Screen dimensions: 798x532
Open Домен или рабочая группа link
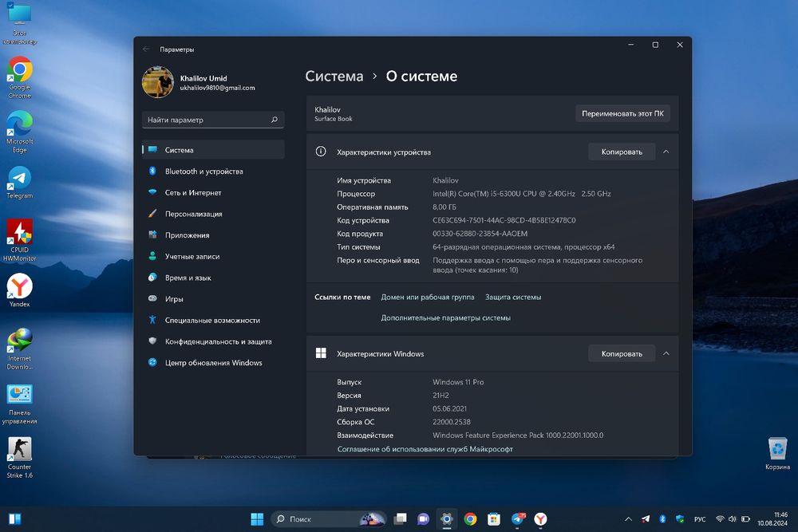(x=428, y=298)
